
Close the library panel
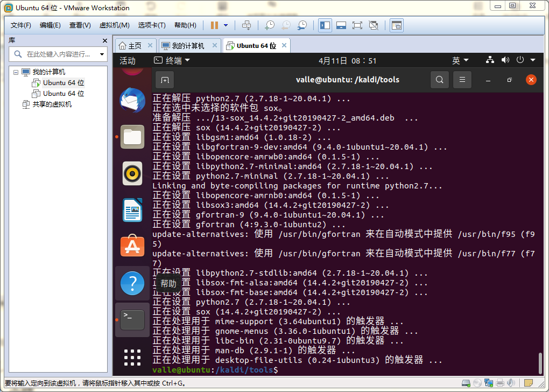(105, 40)
